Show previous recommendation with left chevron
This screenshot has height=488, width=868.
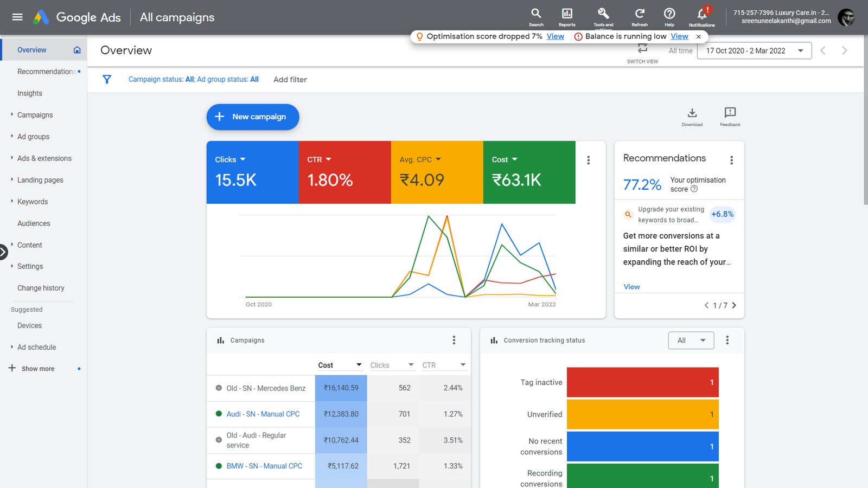[706, 305]
